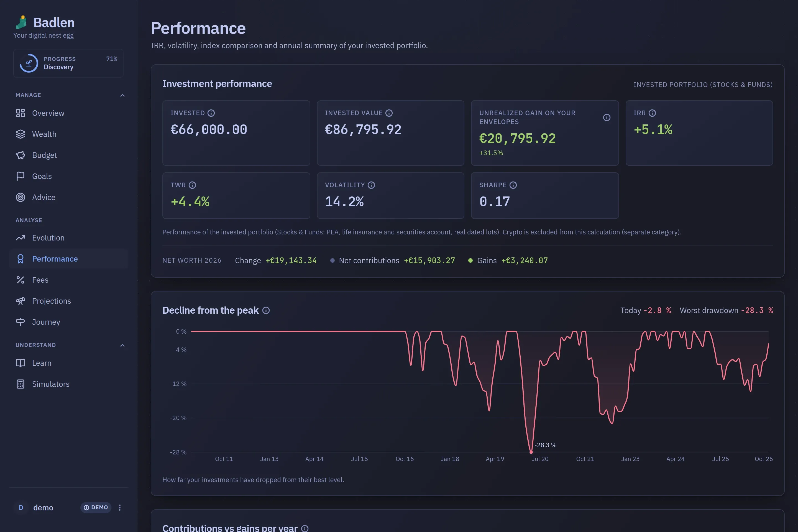This screenshot has width=798, height=532.
Task: Click the Evolution trend line icon
Action: [x=20, y=238]
